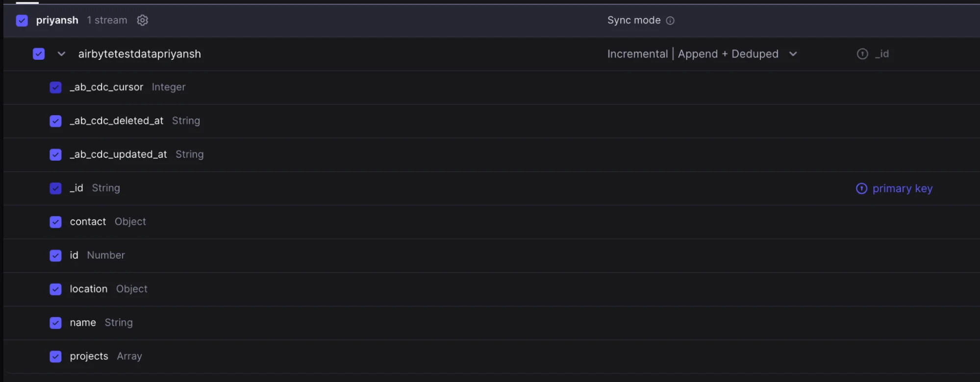This screenshot has width=980, height=382.
Task: Disable the contact Object field checkbox
Action: point(56,222)
